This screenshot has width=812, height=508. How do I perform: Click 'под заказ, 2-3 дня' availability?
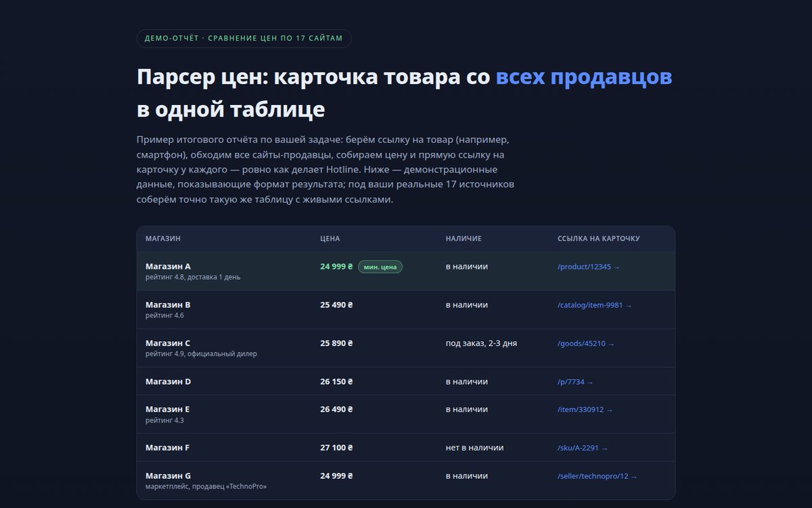(481, 343)
